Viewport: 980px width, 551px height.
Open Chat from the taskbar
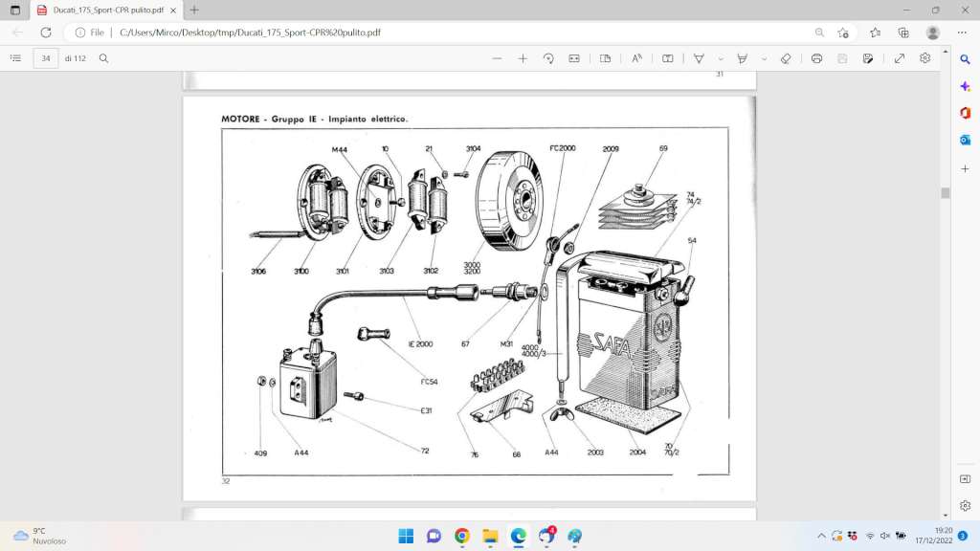[x=434, y=536]
